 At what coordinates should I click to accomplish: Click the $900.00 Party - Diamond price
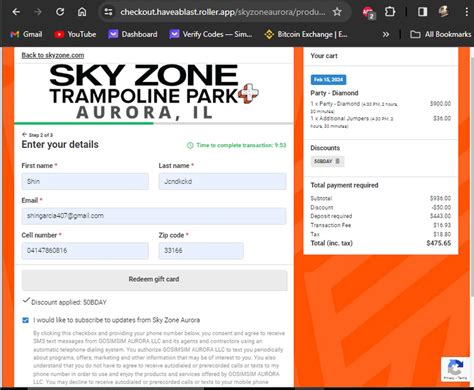[x=440, y=104]
